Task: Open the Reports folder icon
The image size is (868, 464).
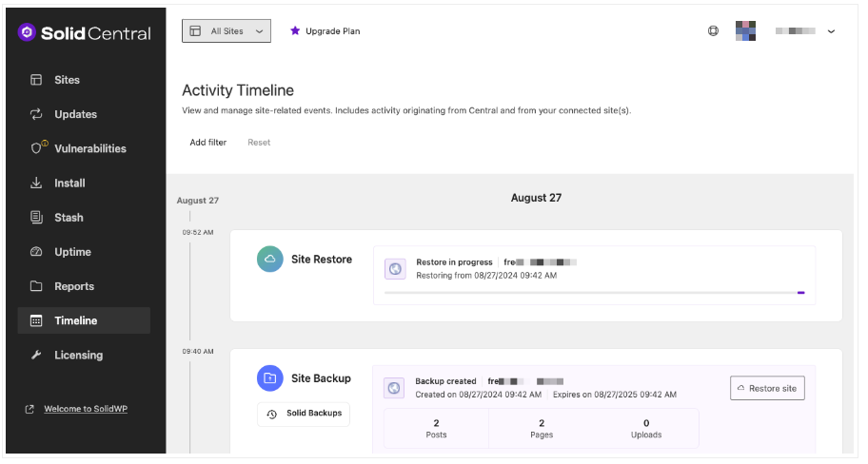Action: (x=36, y=286)
